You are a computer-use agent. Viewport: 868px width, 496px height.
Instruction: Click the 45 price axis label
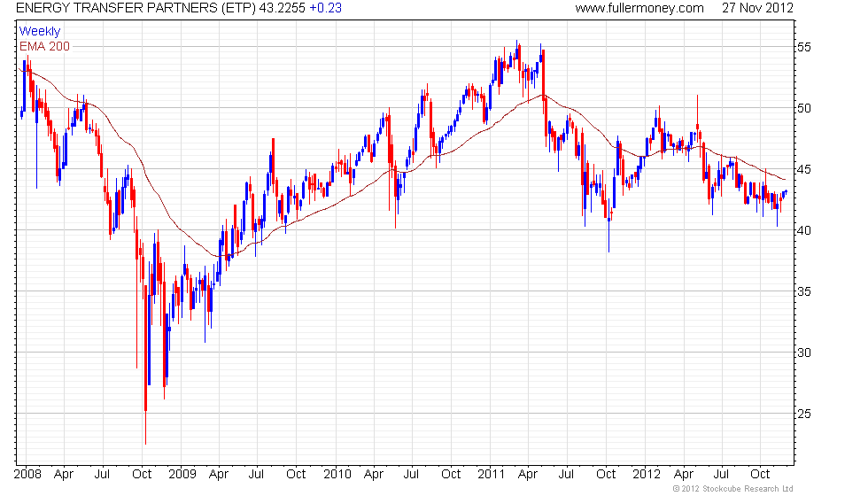pos(804,169)
